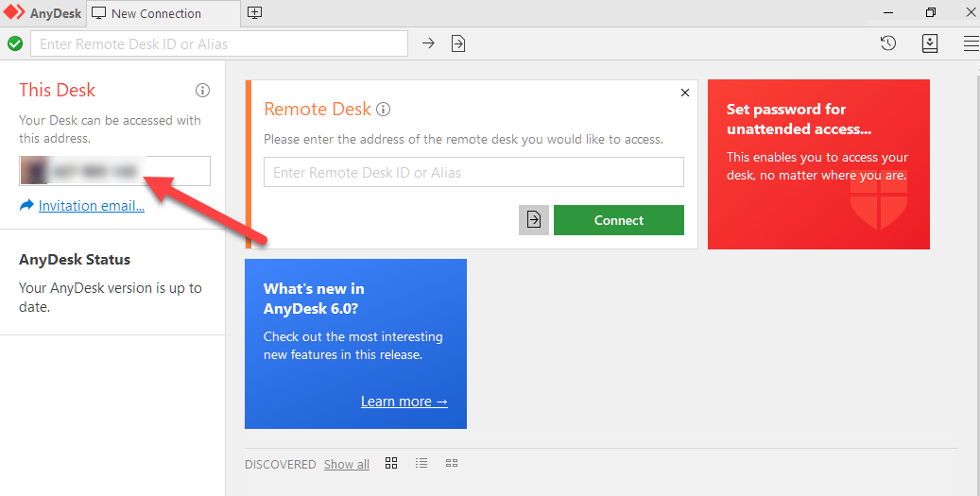Minimize the AnyDesk window
Screen dimensions: 980x496
(x=888, y=12)
